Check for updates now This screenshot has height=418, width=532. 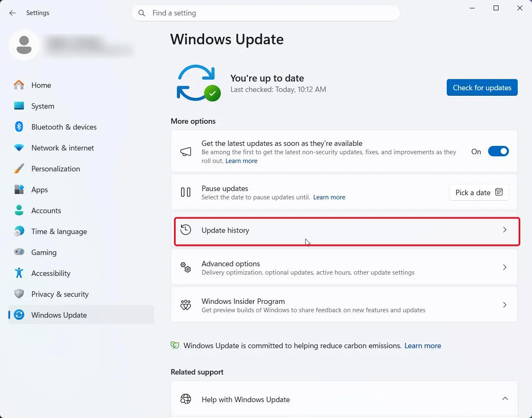pyautogui.click(x=482, y=87)
